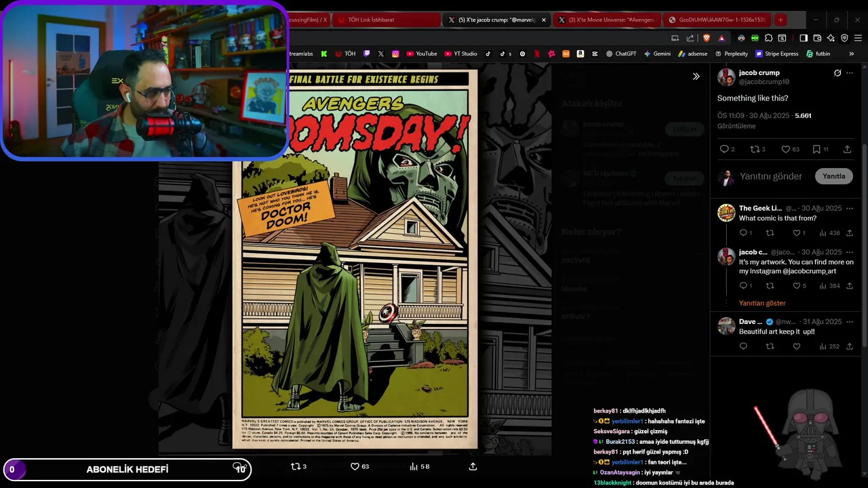Like the main tweet with 63 likes

click(x=785, y=149)
